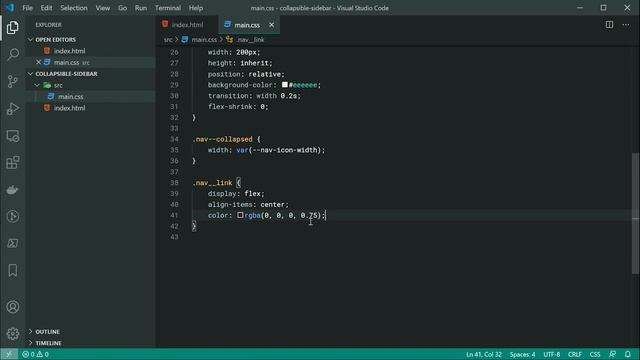Image resolution: width=640 pixels, height=360 pixels.
Task: Open the Source Control view
Action: pyautogui.click(x=13, y=81)
